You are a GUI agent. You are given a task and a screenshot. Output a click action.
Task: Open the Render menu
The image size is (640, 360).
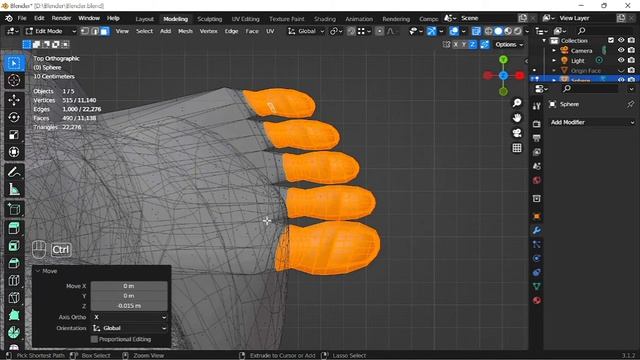(x=61, y=18)
